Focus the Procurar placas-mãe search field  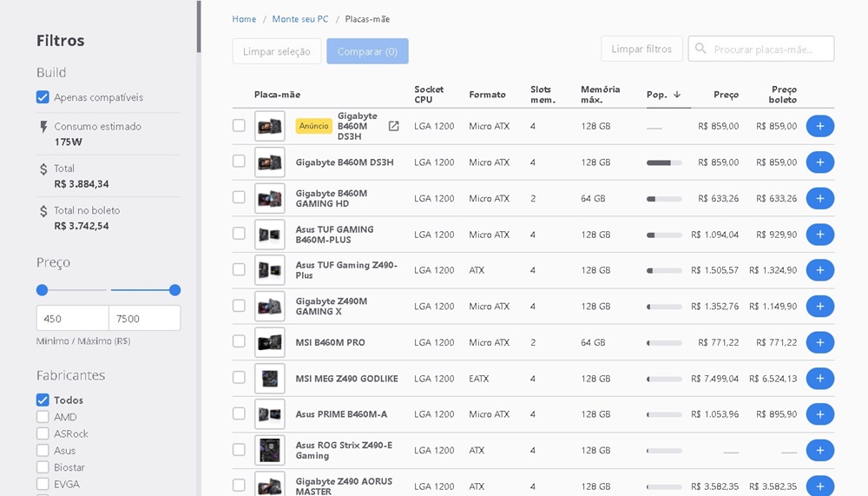(x=761, y=49)
